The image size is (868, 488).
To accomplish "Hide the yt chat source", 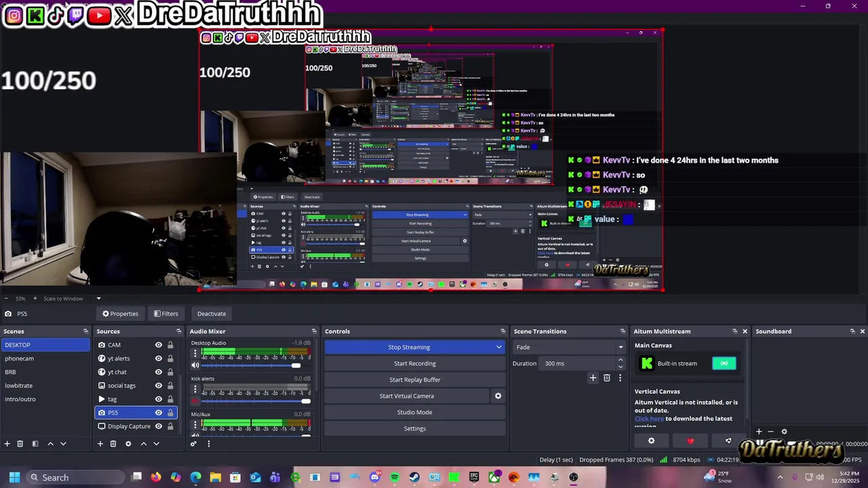I will [x=159, y=372].
